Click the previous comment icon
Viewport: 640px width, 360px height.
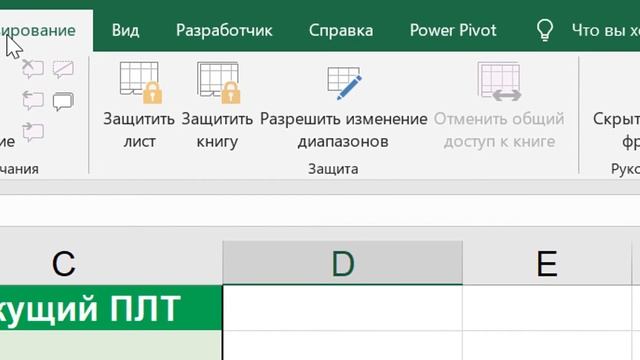click(33, 100)
